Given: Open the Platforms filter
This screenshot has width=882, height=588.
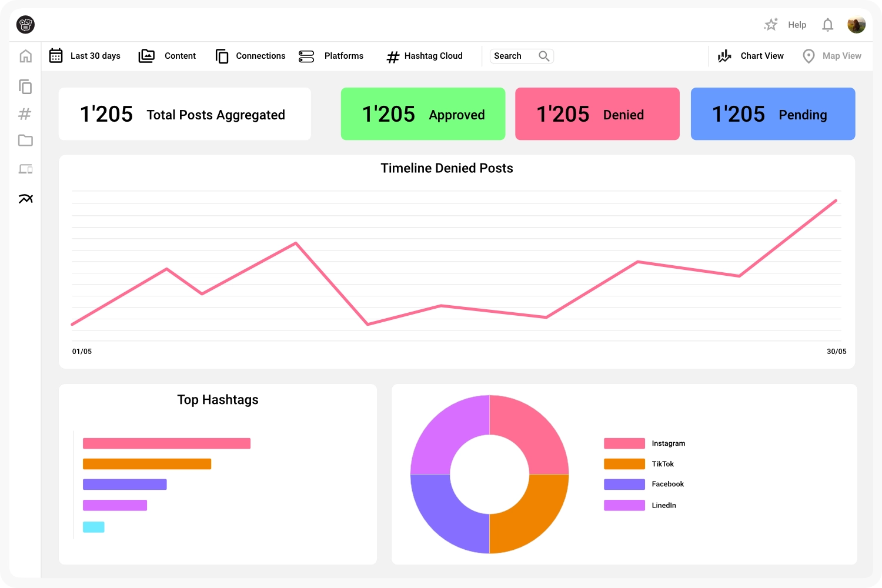Looking at the screenshot, I should (x=331, y=56).
